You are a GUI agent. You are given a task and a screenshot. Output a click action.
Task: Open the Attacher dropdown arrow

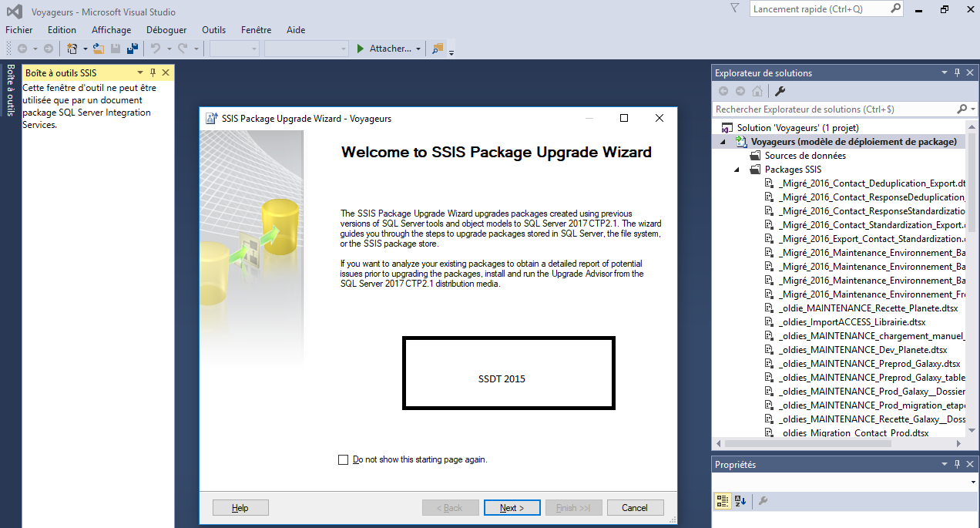pyautogui.click(x=418, y=49)
